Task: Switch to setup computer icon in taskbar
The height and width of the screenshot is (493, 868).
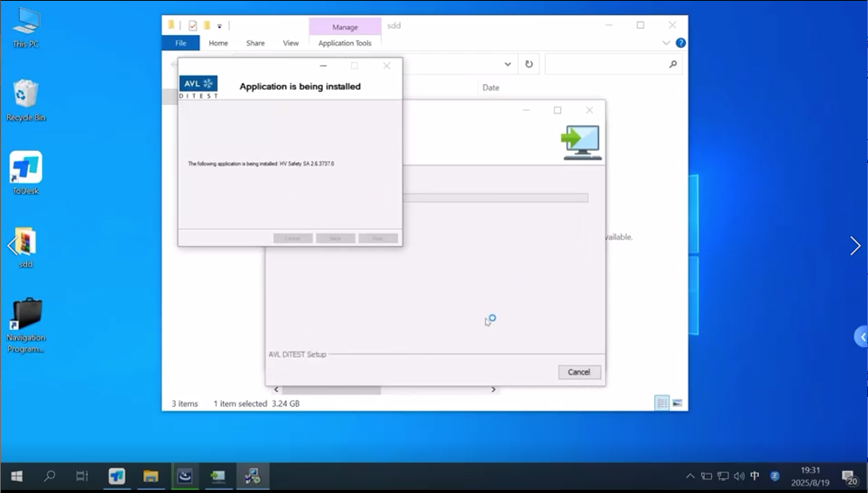Action: click(218, 476)
